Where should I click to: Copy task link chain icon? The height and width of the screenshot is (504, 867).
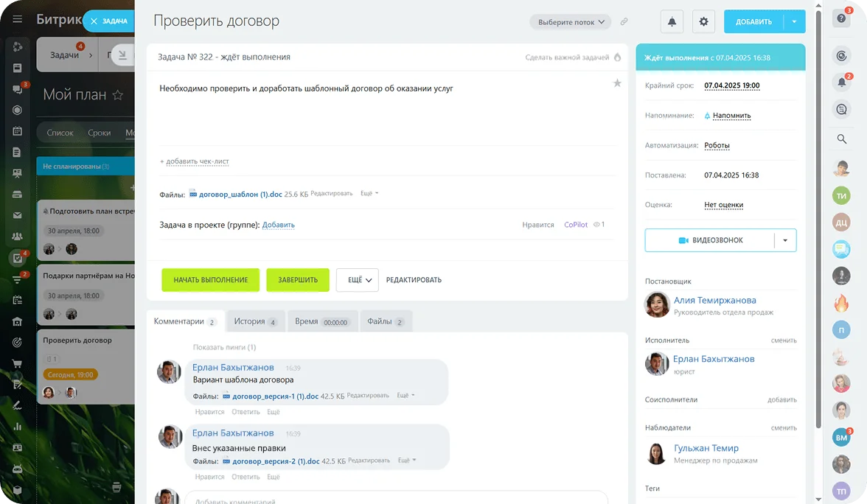pyautogui.click(x=624, y=21)
